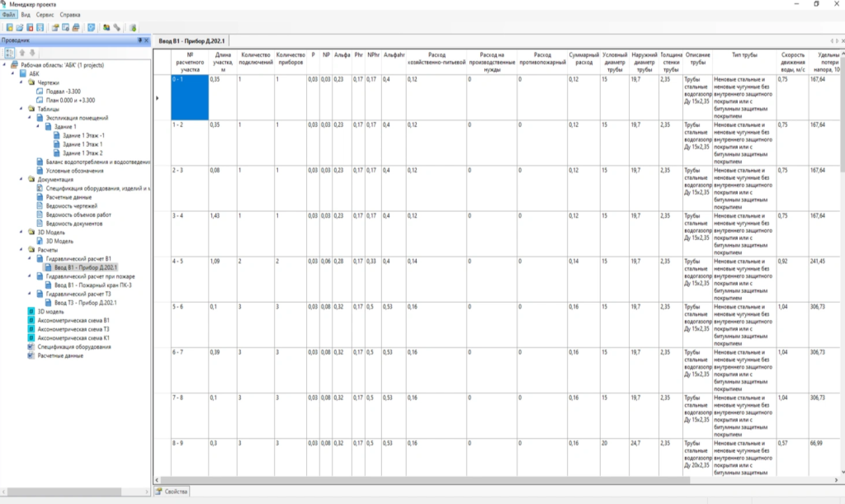This screenshot has width=845, height=504.
Task: Select the highlighted cell 0 - 1
Action: click(190, 96)
